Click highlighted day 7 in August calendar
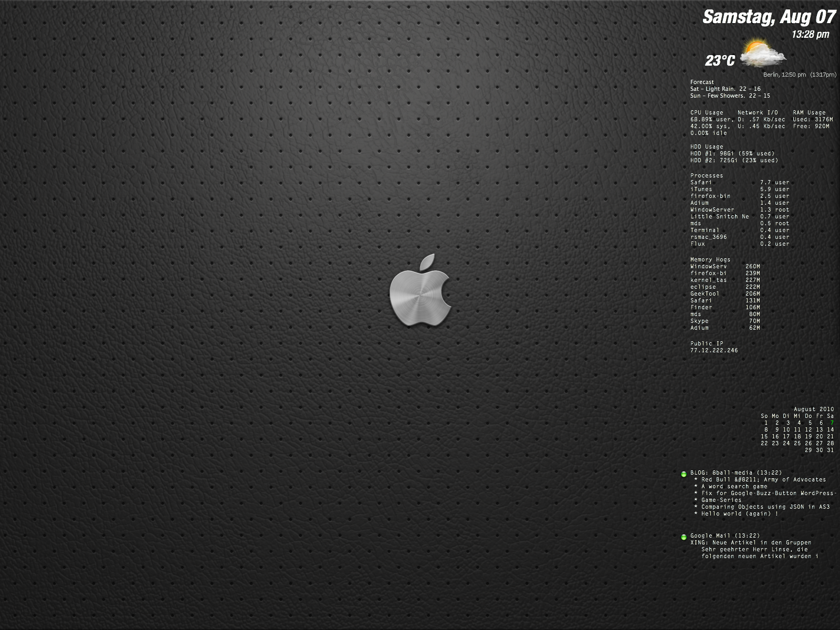The height and width of the screenshot is (630, 840). pos(832,423)
